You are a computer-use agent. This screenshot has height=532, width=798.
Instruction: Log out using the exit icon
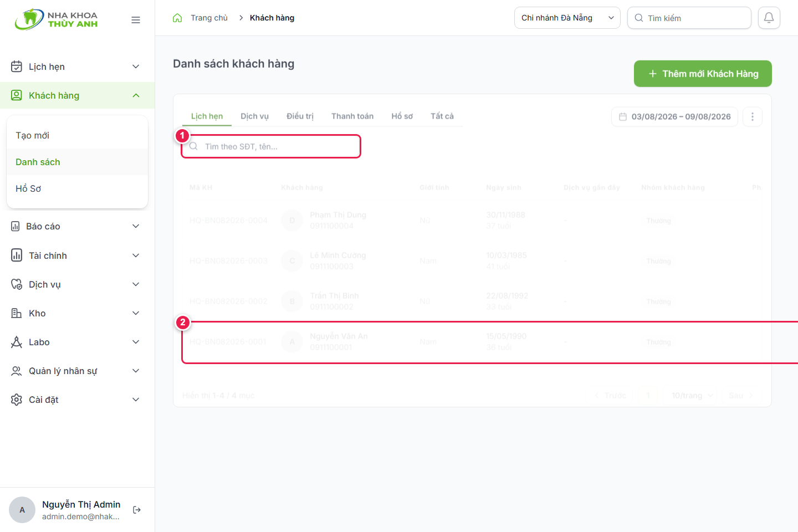137,510
